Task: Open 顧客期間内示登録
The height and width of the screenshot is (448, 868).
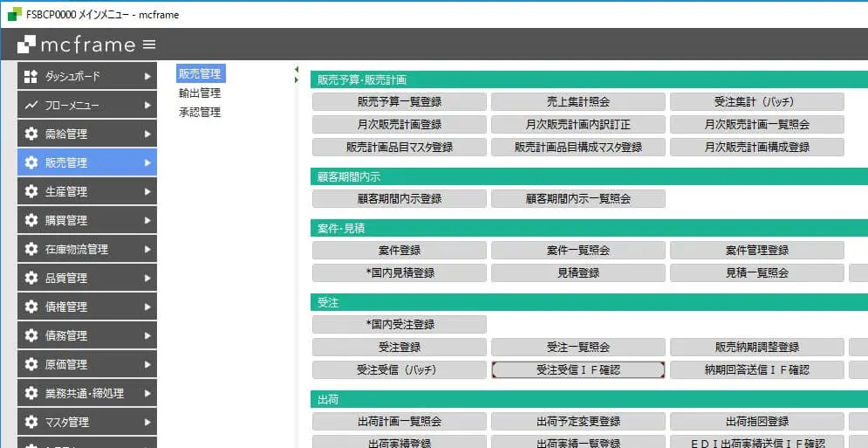Action: pyautogui.click(x=400, y=199)
